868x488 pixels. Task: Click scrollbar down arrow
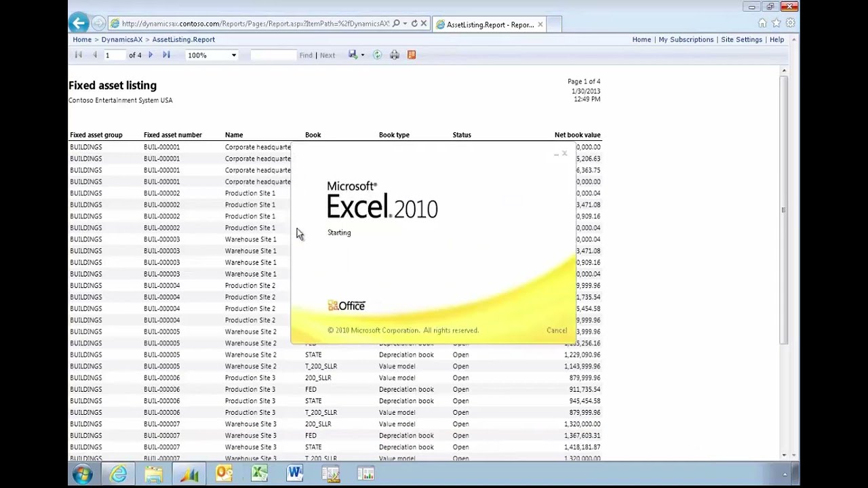point(783,455)
